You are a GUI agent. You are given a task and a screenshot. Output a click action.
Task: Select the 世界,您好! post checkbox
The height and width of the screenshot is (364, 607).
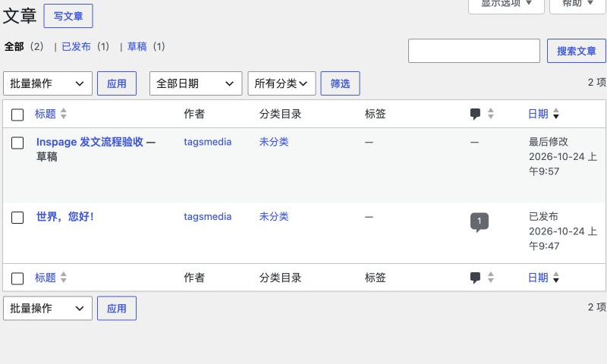pos(17,218)
